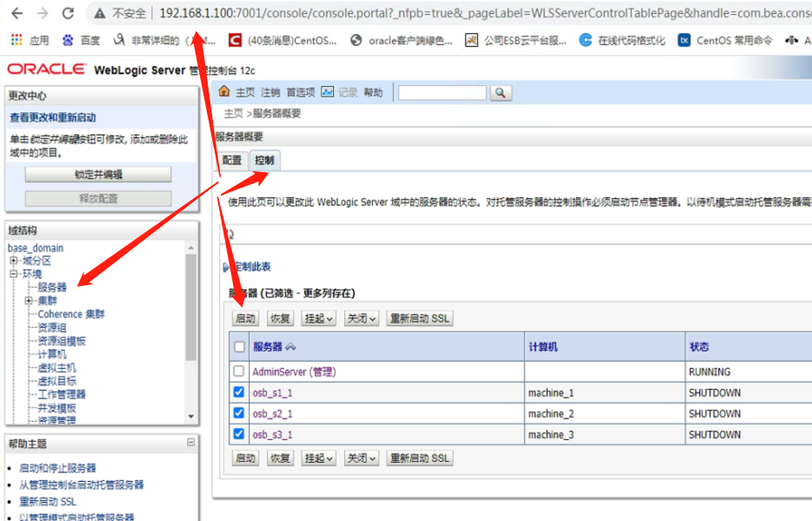
Task: Click the domain tree scroll-down arrow
Action: (x=191, y=417)
